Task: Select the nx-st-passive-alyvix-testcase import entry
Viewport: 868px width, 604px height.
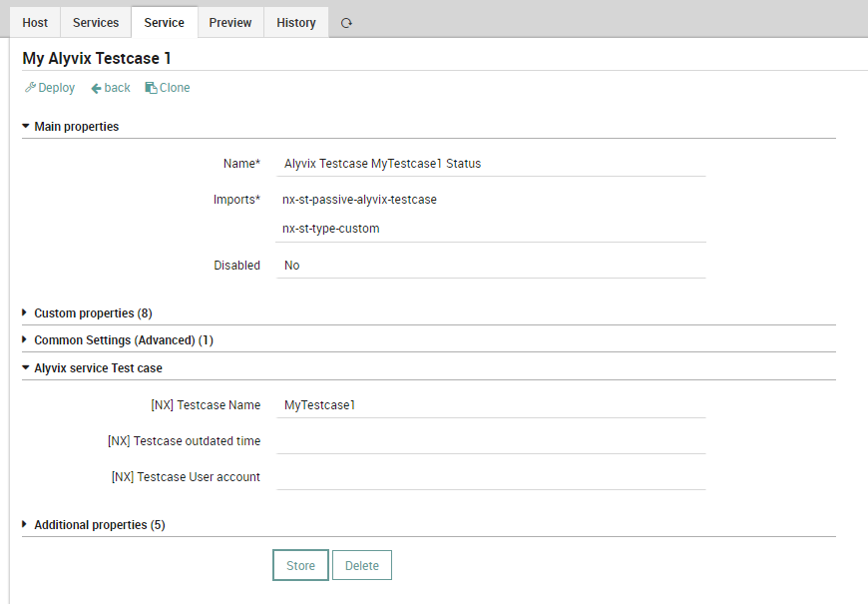Action: 359,200
